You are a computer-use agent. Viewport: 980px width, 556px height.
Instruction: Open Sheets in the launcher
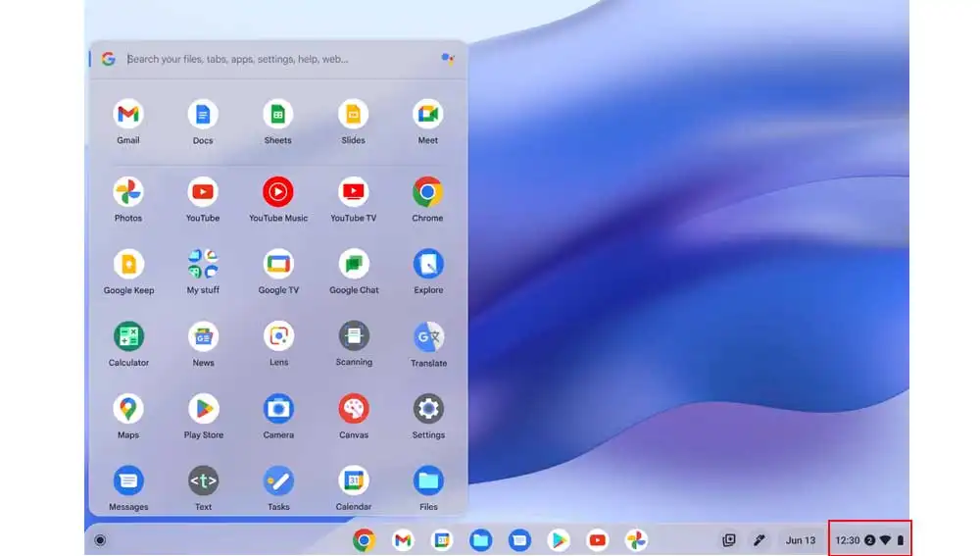[277, 115]
